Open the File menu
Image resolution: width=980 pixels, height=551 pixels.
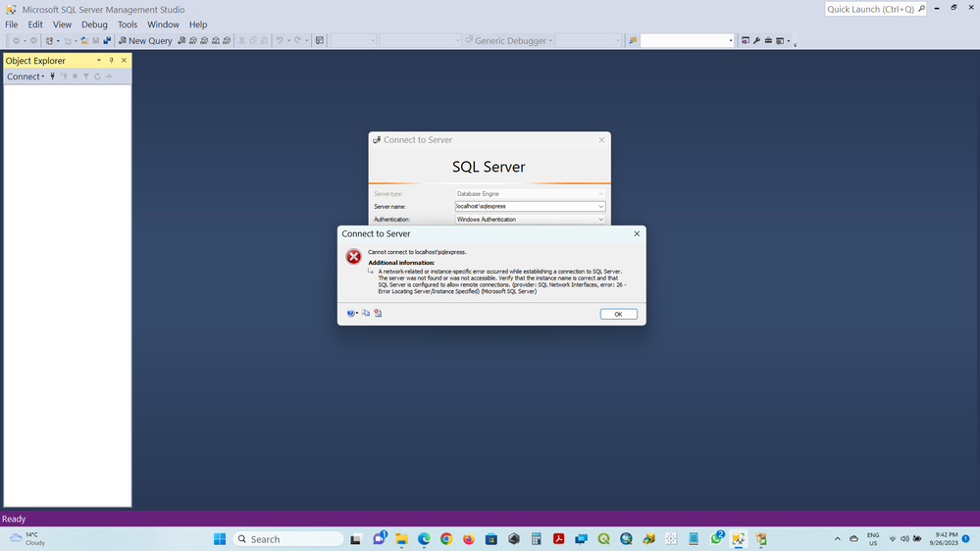pyautogui.click(x=11, y=25)
